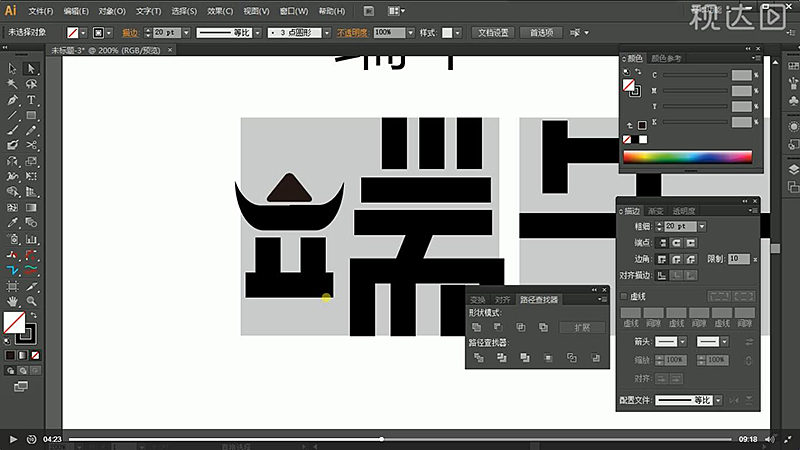This screenshot has width=800, height=450.
Task: Select the Pen tool
Action: click(12, 100)
